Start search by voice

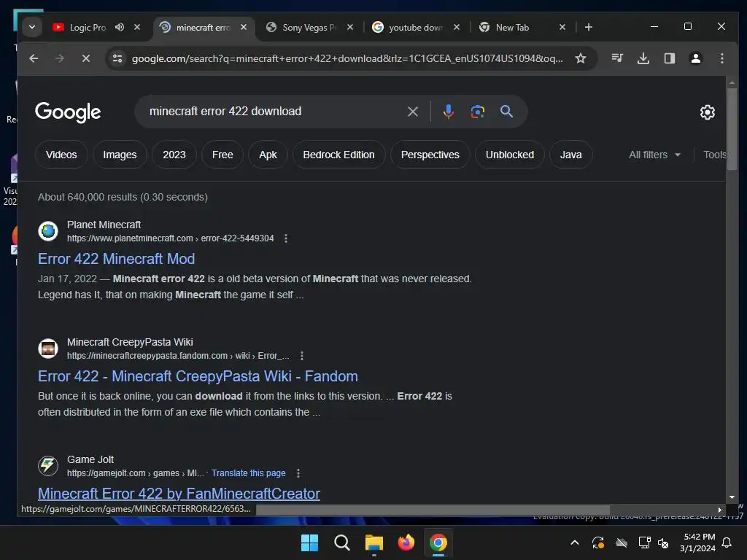click(x=449, y=112)
